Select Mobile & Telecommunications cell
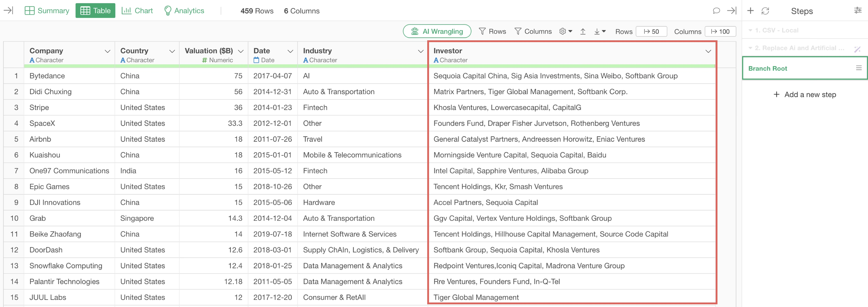This screenshot has width=868, height=307. pyautogui.click(x=362, y=155)
